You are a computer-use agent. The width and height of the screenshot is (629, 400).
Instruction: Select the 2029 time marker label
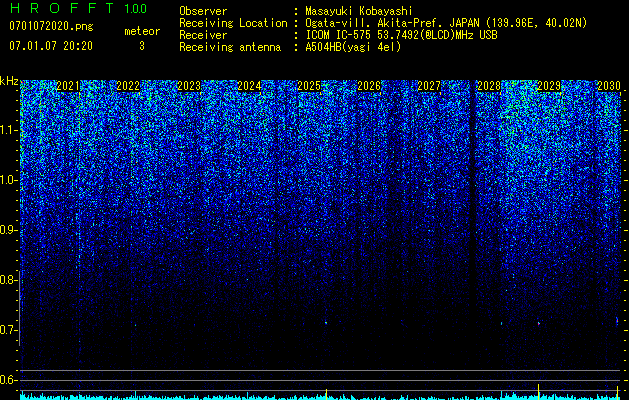point(549,86)
